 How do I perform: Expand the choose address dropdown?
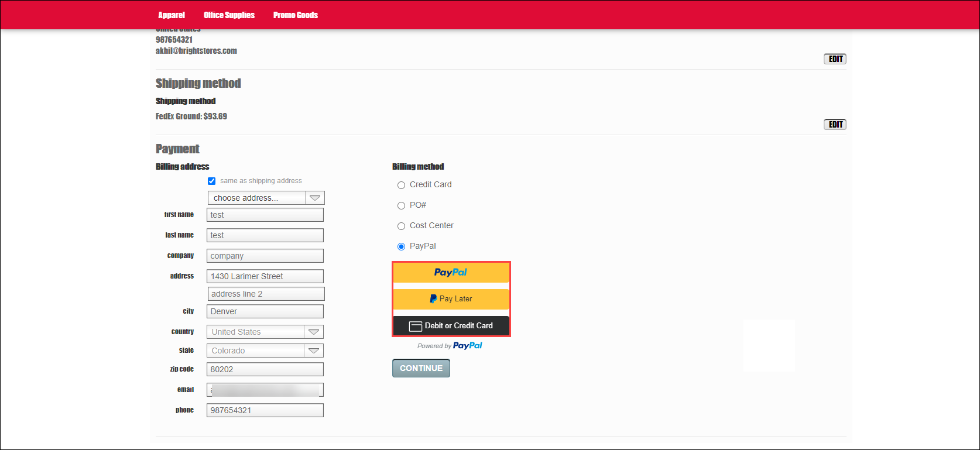coord(266,198)
